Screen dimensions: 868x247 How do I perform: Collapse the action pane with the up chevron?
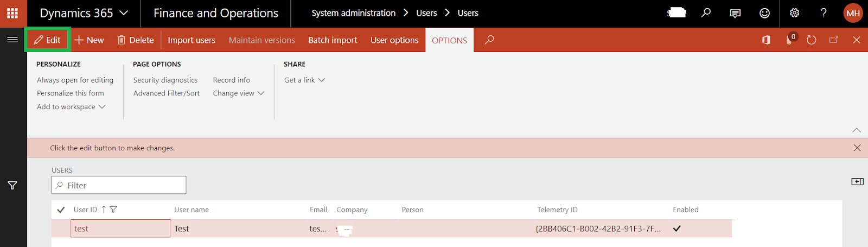(x=857, y=130)
